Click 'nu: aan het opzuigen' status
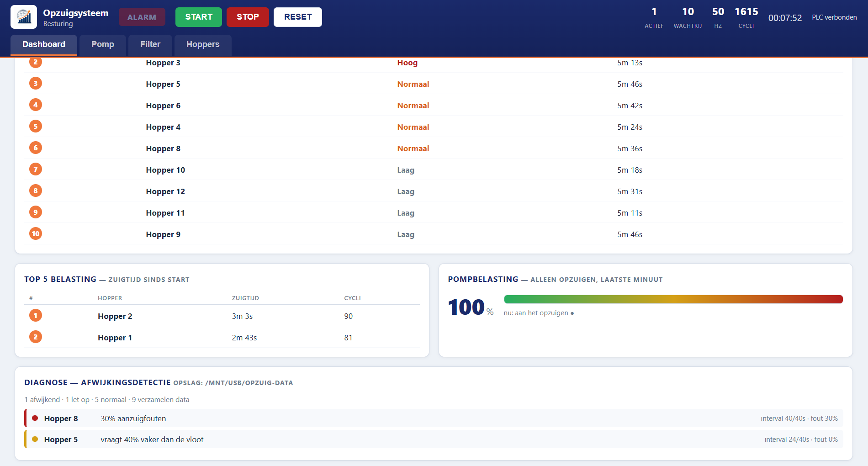 [539, 313]
